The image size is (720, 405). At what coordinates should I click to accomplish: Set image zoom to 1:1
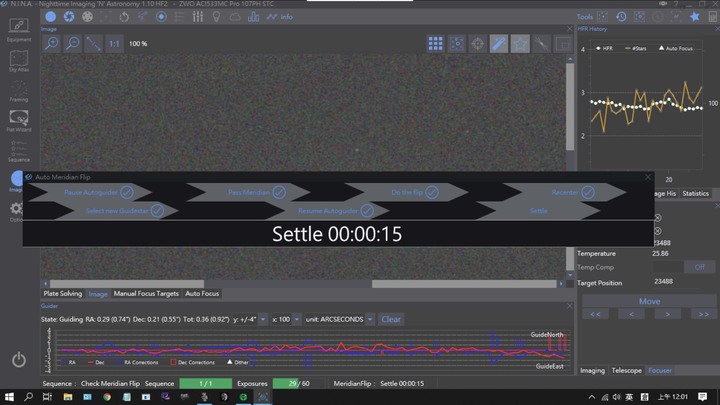[114, 44]
